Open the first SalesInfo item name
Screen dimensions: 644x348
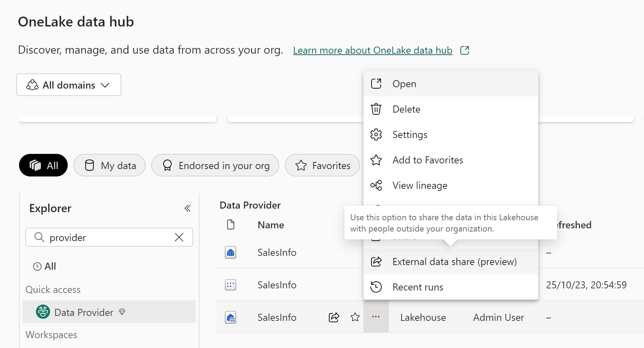coord(277,252)
